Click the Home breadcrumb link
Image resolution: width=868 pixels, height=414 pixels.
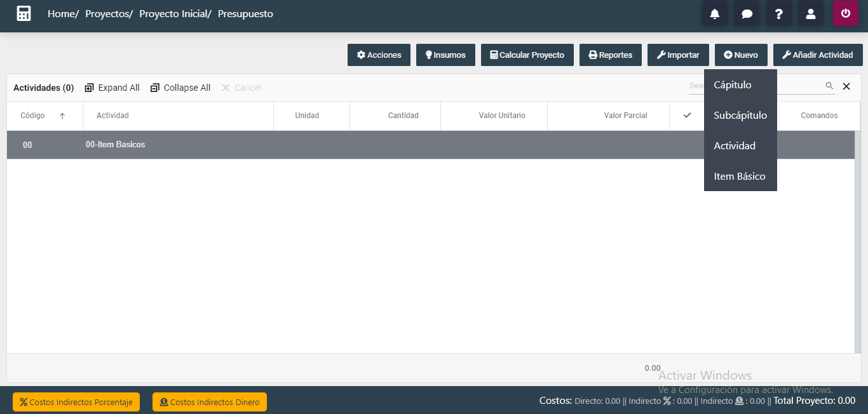coord(62,13)
